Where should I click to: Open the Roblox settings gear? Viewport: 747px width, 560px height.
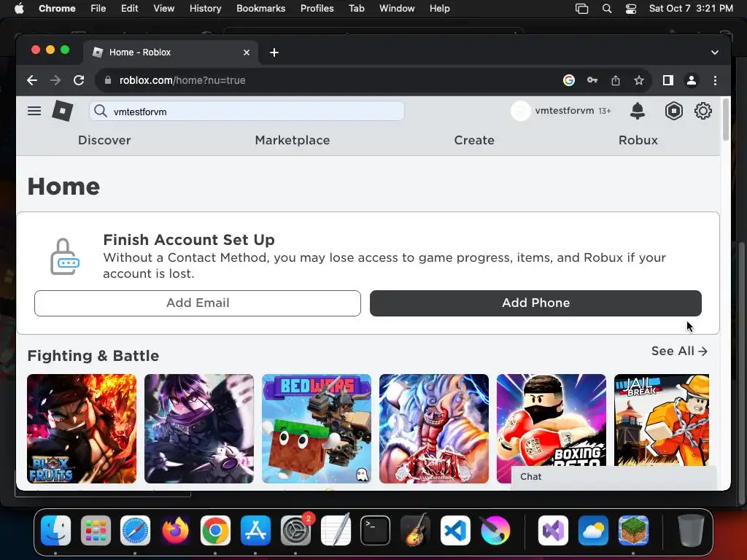coord(703,111)
